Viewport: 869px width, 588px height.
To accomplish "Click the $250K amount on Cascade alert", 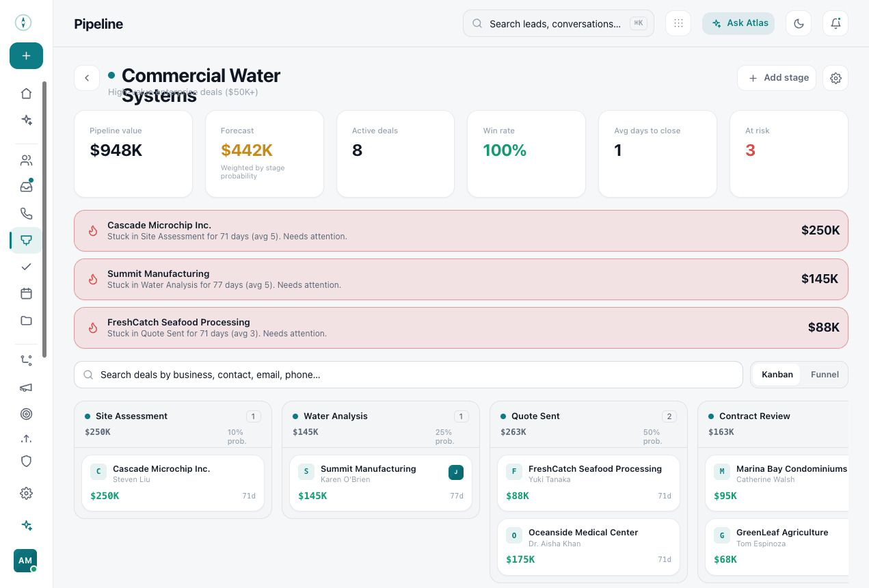I will 820,230.
